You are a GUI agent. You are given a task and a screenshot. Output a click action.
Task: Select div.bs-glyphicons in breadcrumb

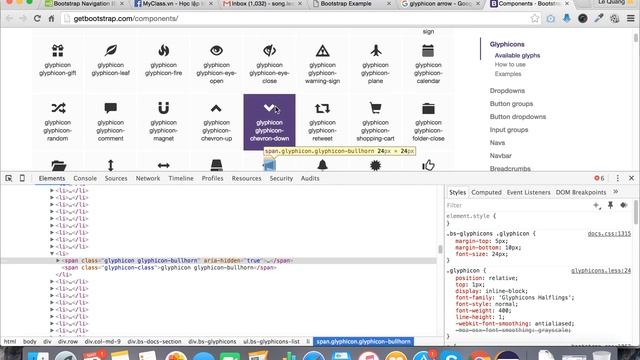tap(212, 342)
